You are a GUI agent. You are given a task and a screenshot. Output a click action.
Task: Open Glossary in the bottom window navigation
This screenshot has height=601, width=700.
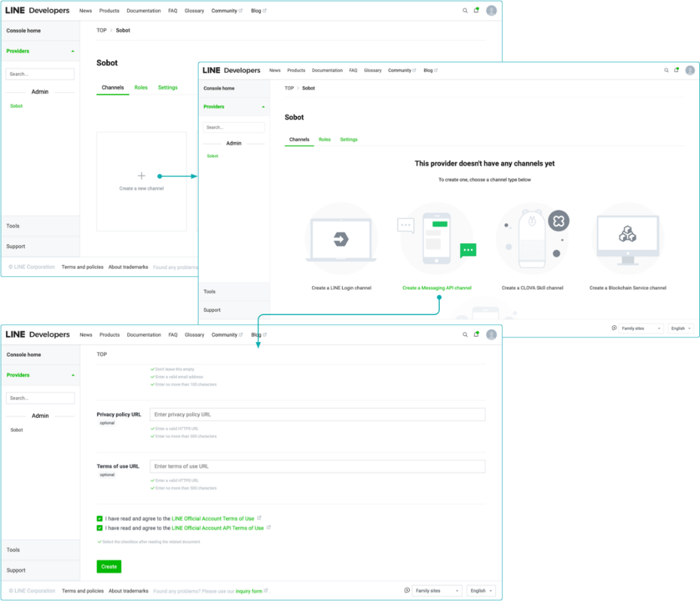click(x=194, y=335)
